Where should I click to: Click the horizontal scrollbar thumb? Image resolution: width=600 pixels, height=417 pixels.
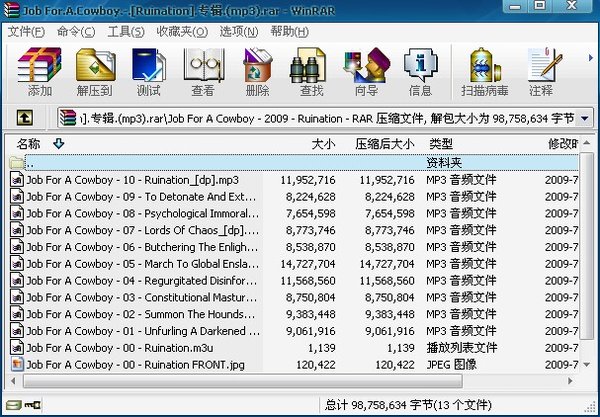(243, 381)
